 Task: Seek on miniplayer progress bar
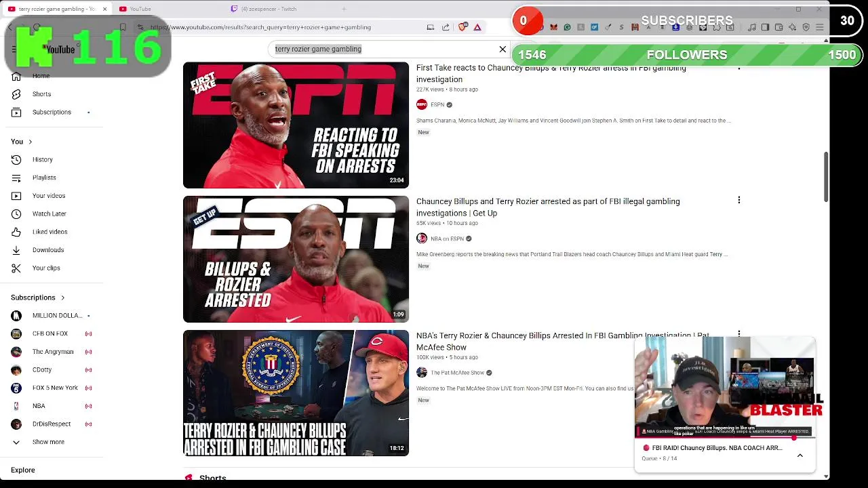(724, 437)
